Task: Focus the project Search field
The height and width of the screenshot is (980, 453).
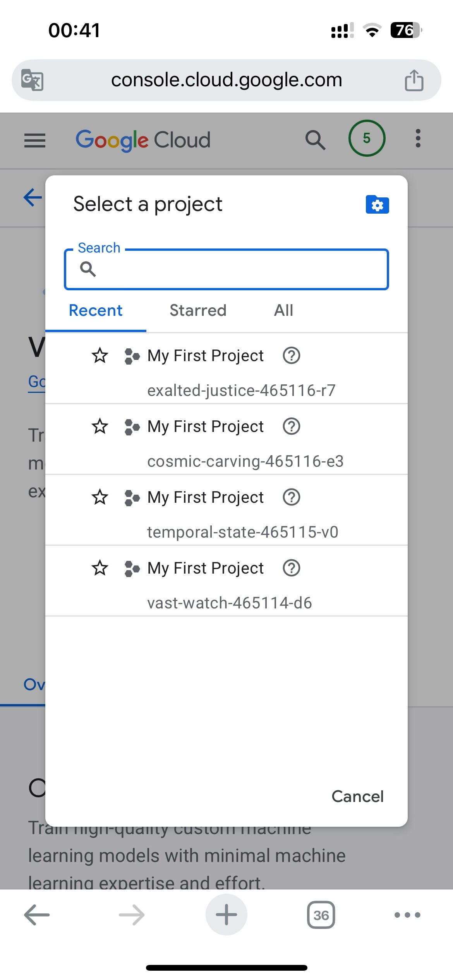Action: click(x=232, y=269)
